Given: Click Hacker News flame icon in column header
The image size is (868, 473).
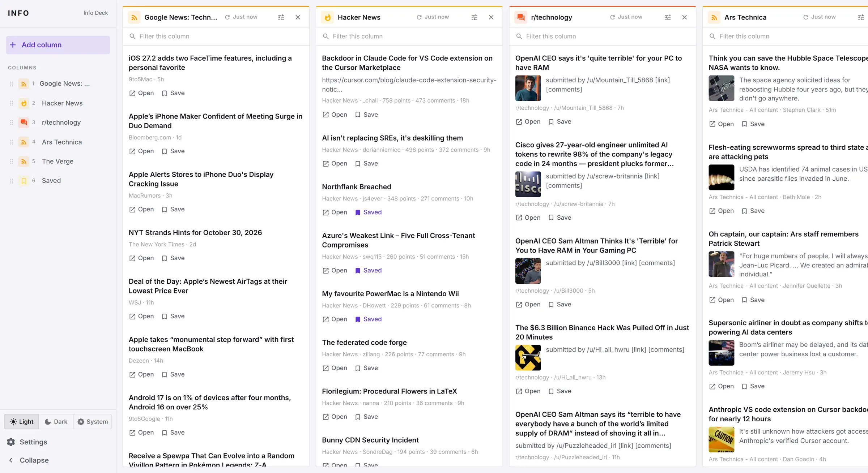Looking at the screenshot, I should pos(328,17).
